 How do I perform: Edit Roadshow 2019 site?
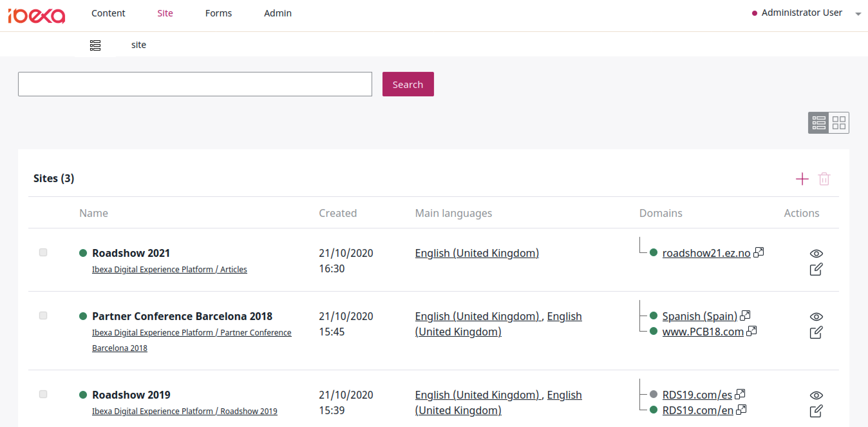click(x=816, y=411)
